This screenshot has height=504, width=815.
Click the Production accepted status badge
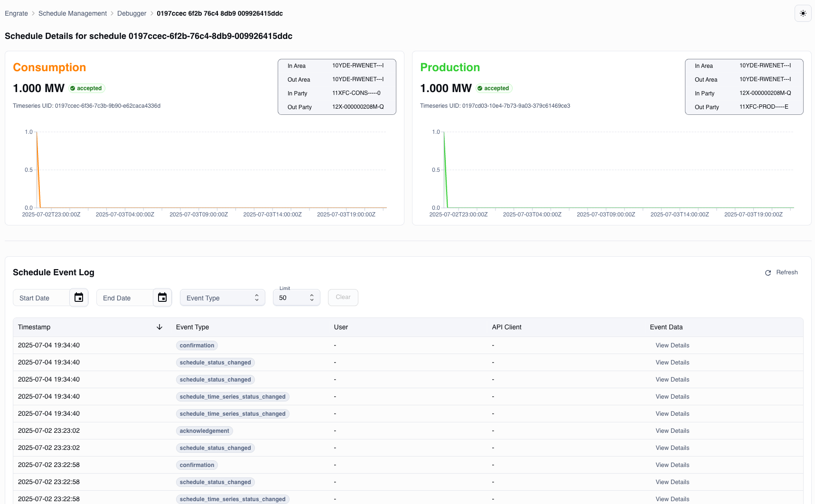pos(494,88)
